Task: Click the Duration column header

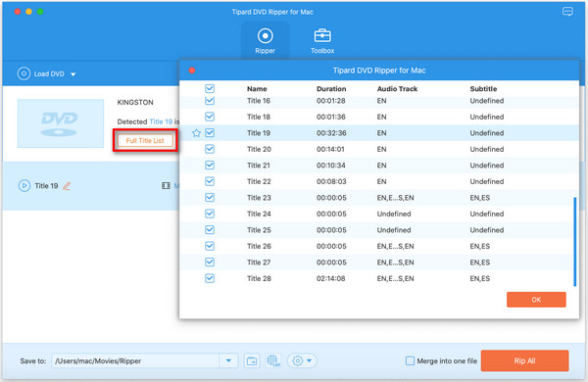Action: (x=331, y=89)
